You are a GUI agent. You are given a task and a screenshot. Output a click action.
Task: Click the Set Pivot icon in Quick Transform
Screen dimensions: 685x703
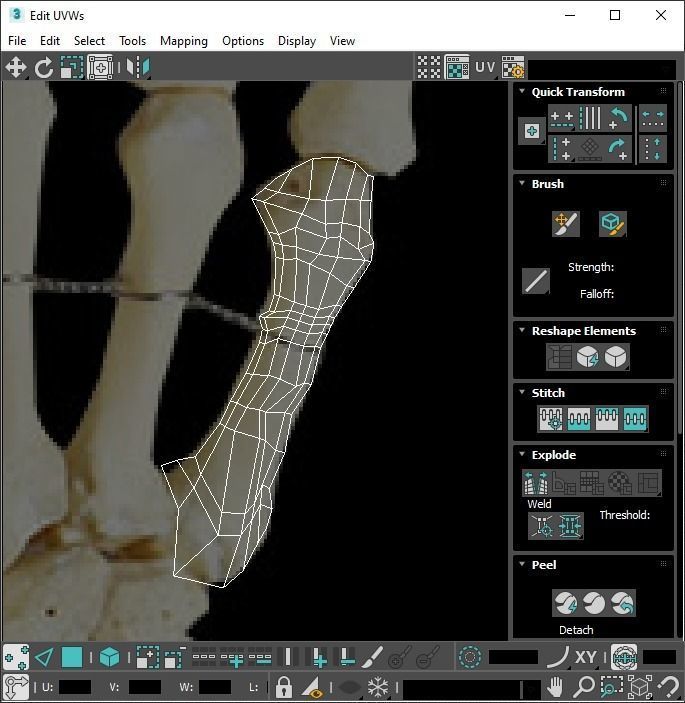click(532, 131)
